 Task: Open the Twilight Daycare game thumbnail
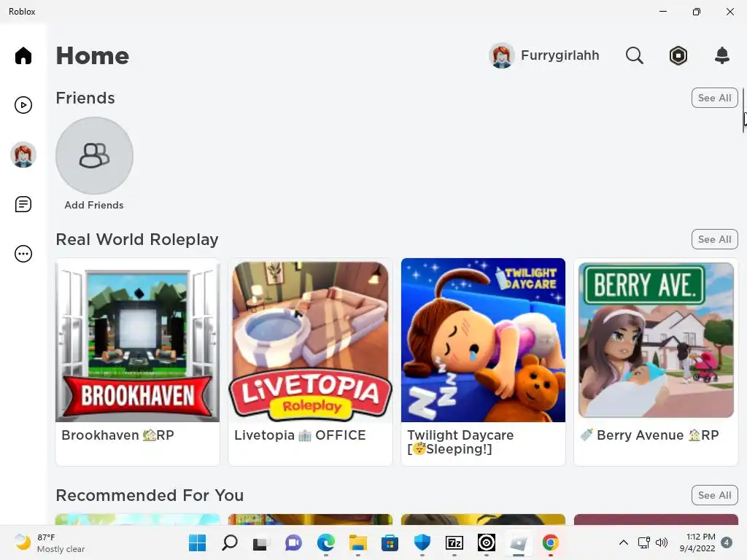[483, 340]
